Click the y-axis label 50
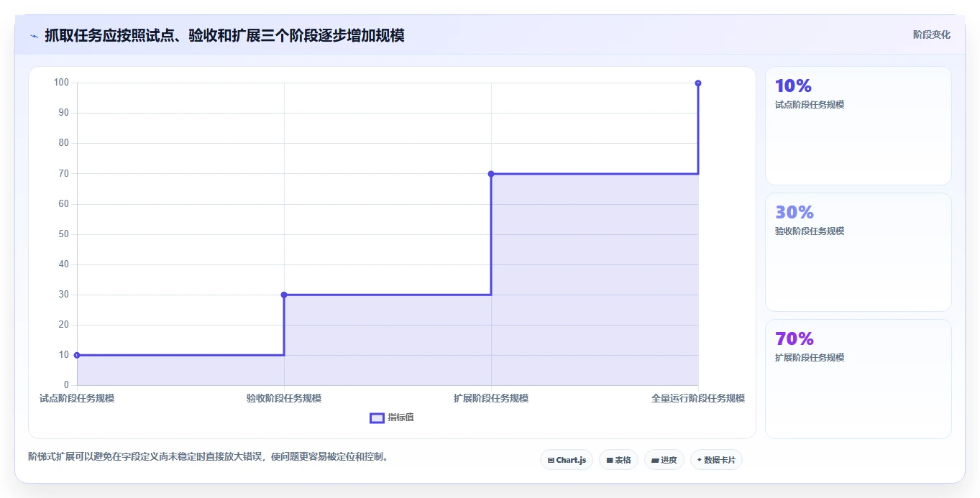 pos(64,234)
